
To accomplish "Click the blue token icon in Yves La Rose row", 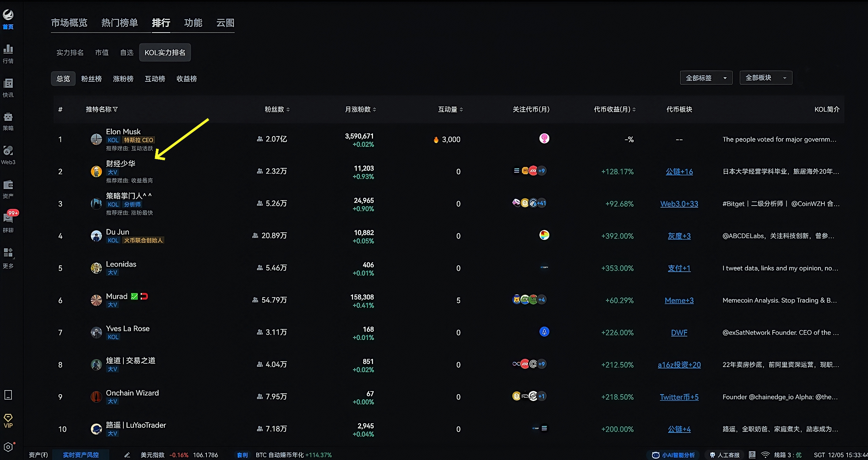I will [x=544, y=332].
